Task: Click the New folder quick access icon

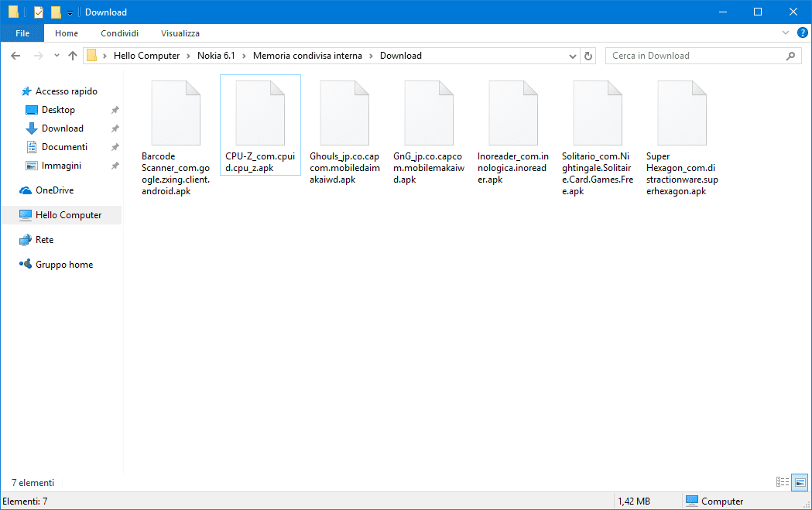Action: (x=56, y=12)
